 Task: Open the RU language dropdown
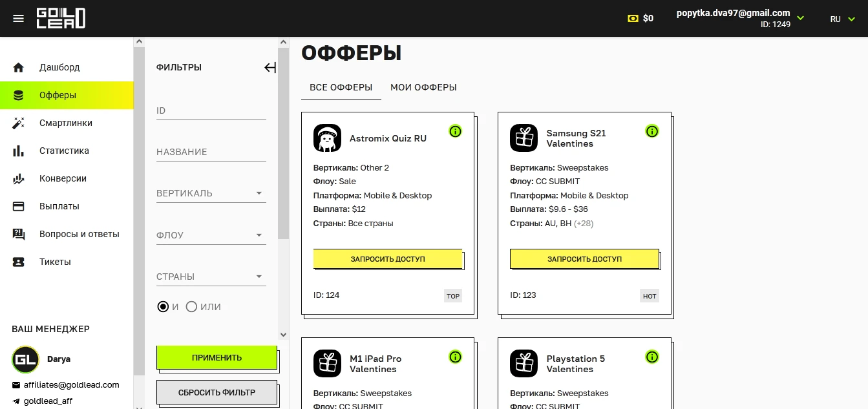pos(842,19)
